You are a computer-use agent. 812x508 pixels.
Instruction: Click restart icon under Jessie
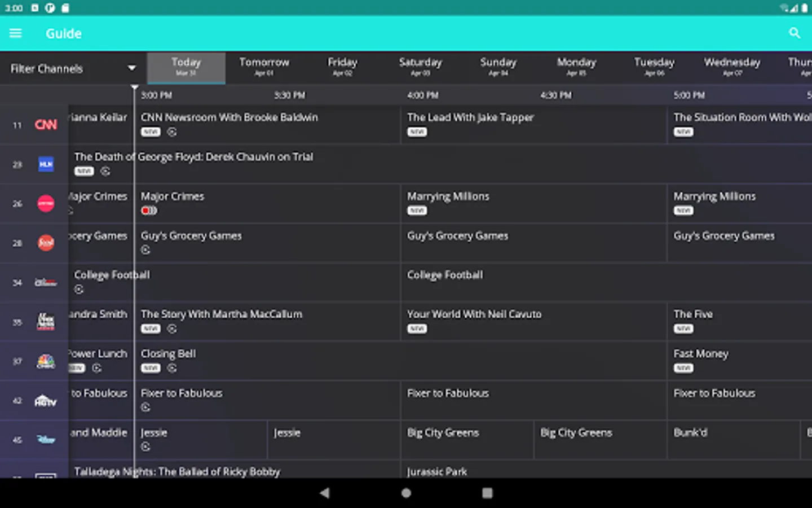[145, 446]
